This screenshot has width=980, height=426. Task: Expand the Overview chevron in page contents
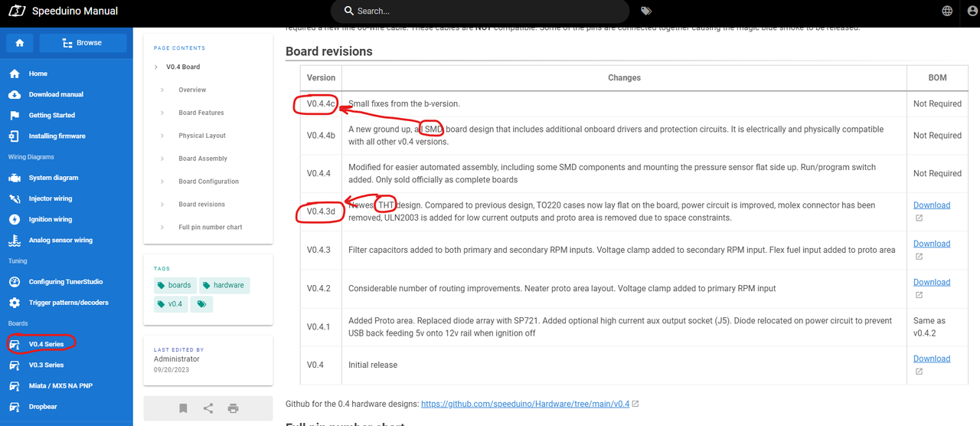click(x=162, y=90)
